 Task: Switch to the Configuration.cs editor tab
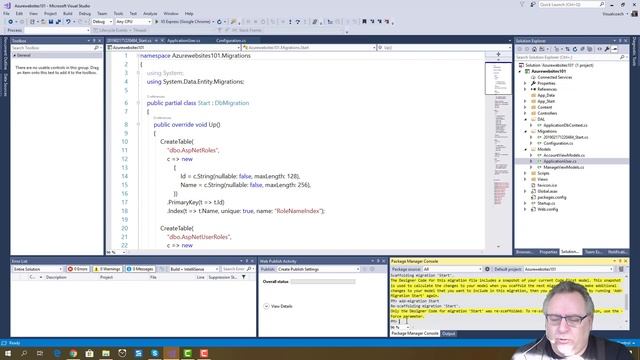click(x=231, y=40)
